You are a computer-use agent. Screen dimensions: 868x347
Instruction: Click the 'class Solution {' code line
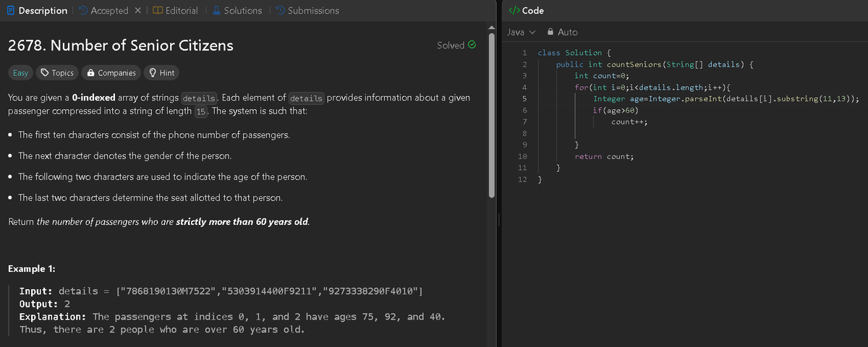[x=574, y=53]
